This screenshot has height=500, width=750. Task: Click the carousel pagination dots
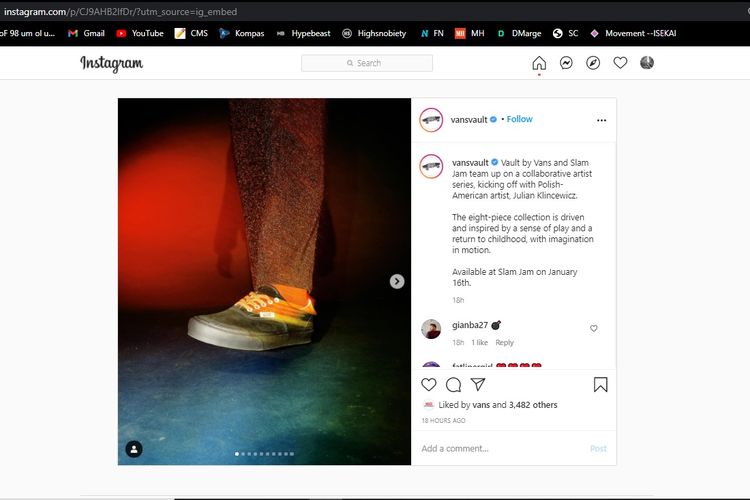[264, 454]
